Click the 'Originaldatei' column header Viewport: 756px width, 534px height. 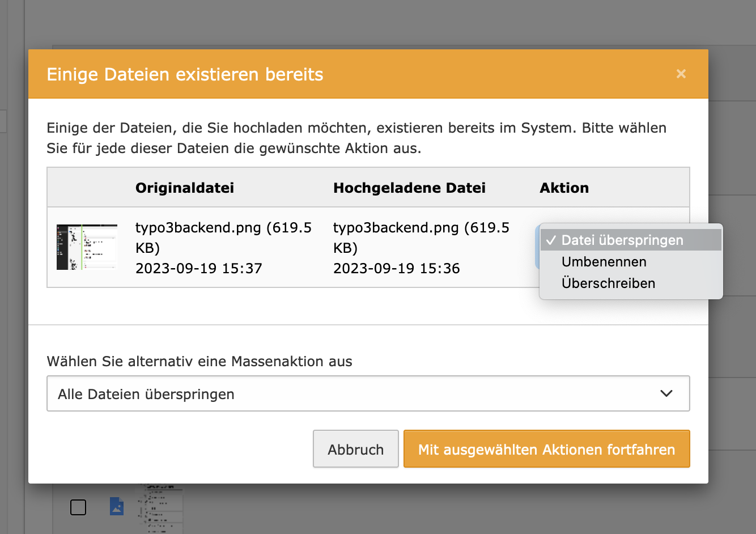185,188
